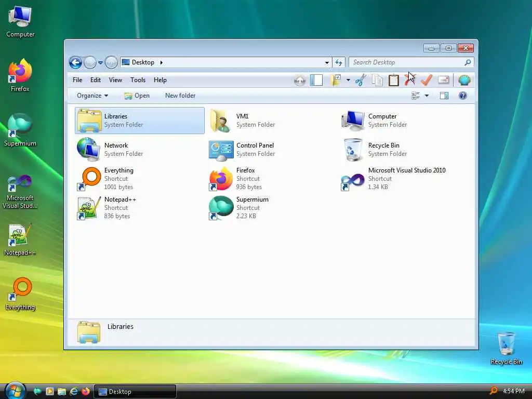Viewport: 532px width, 399px height.
Task: Click the Paste clipboard icon
Action: (394, 81)
